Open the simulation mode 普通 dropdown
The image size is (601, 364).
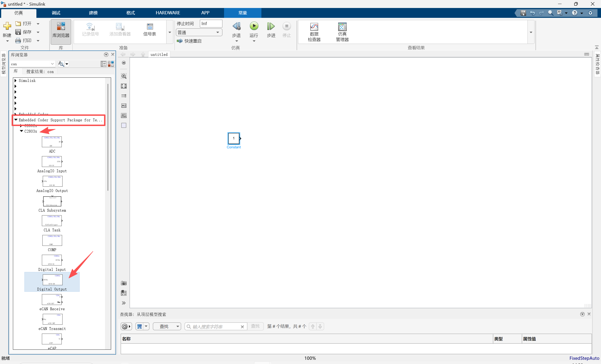click(199, 32)
